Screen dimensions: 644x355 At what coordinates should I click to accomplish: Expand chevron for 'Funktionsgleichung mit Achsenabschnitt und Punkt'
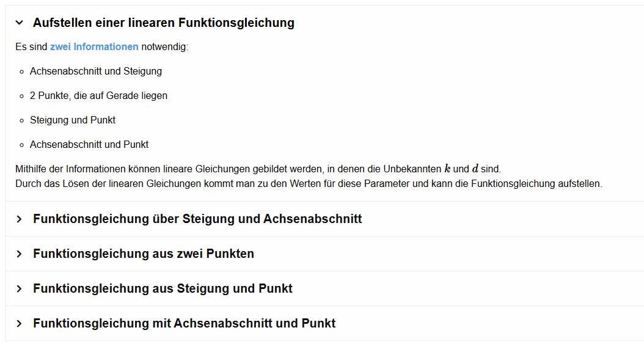20,323
